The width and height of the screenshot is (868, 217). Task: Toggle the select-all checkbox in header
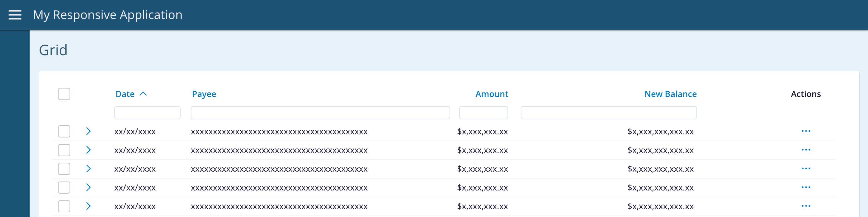tap(64, 94)
